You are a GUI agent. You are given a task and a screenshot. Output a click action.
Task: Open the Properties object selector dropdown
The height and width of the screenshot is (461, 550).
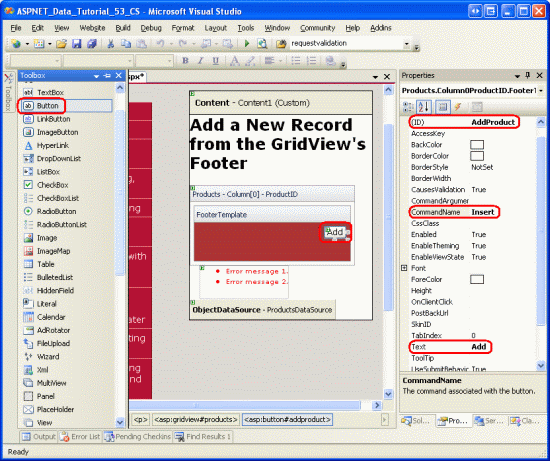(x=541, y=91)
